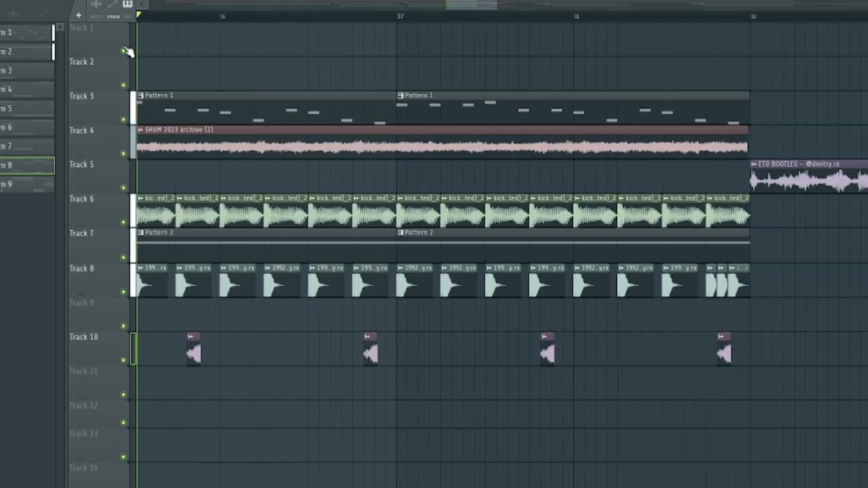Select Track 12 header label
This screenshot has height=488, width=868.
point(83,405)
